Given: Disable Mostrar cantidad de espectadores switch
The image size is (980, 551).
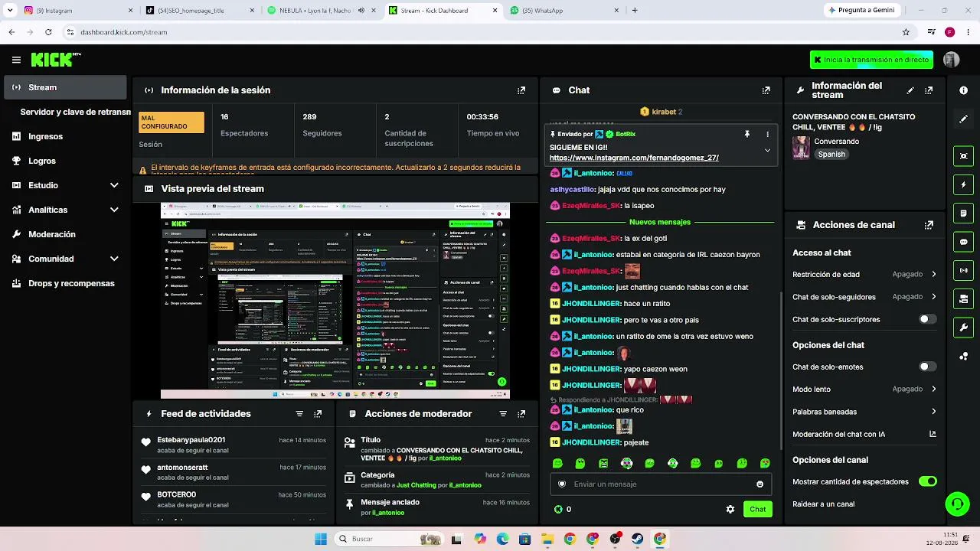Looking at the screenshot, I should 927,481.
